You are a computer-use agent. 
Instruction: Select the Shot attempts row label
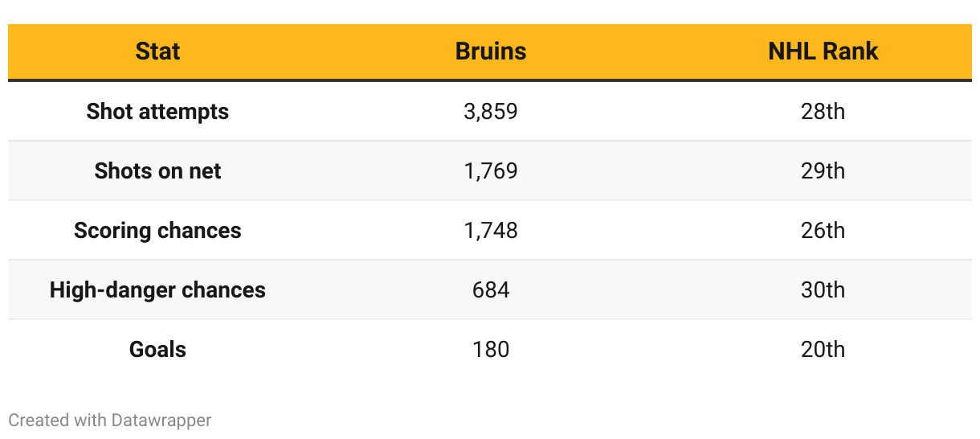click(x=157, y=111)
